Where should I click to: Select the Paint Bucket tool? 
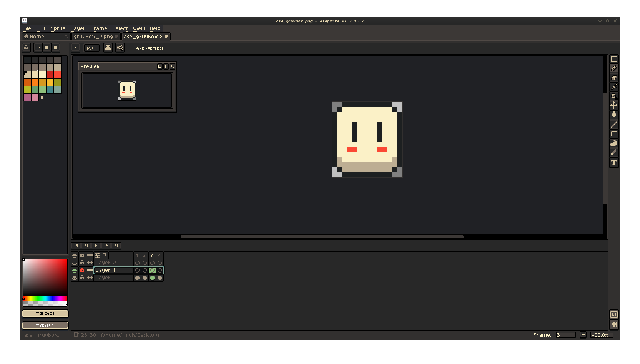pos(614,115)
